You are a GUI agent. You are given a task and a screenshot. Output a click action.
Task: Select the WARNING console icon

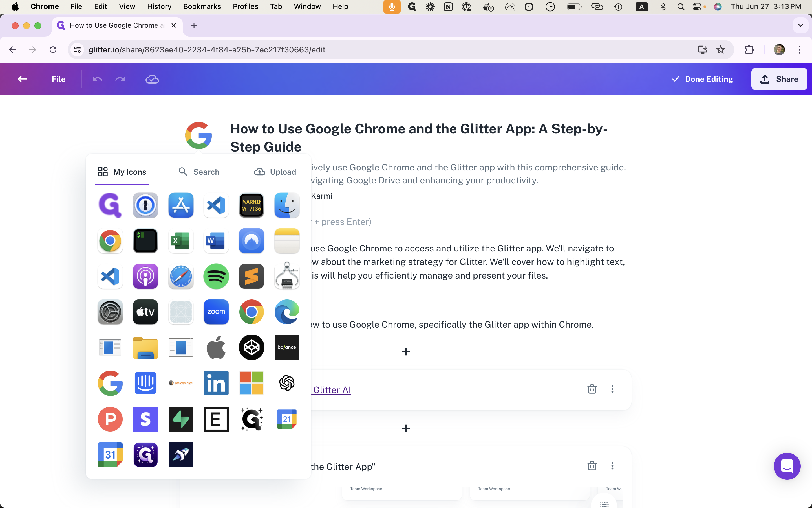252,205
